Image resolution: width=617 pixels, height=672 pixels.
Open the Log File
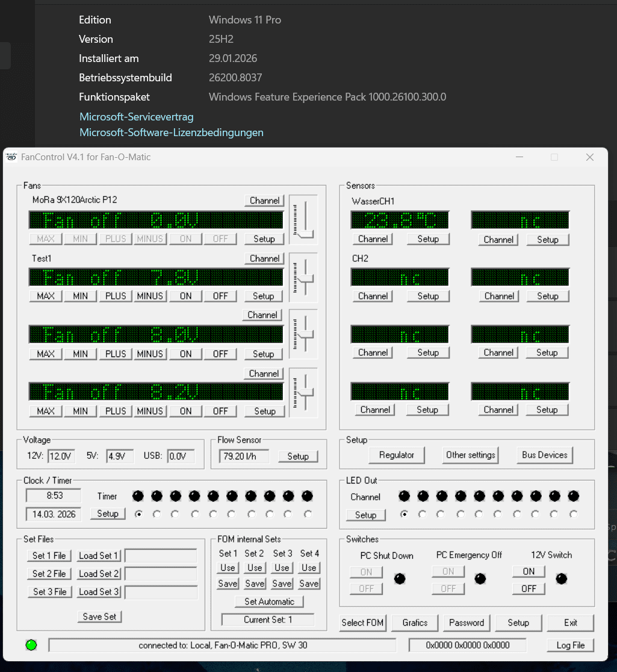point(570,645)
